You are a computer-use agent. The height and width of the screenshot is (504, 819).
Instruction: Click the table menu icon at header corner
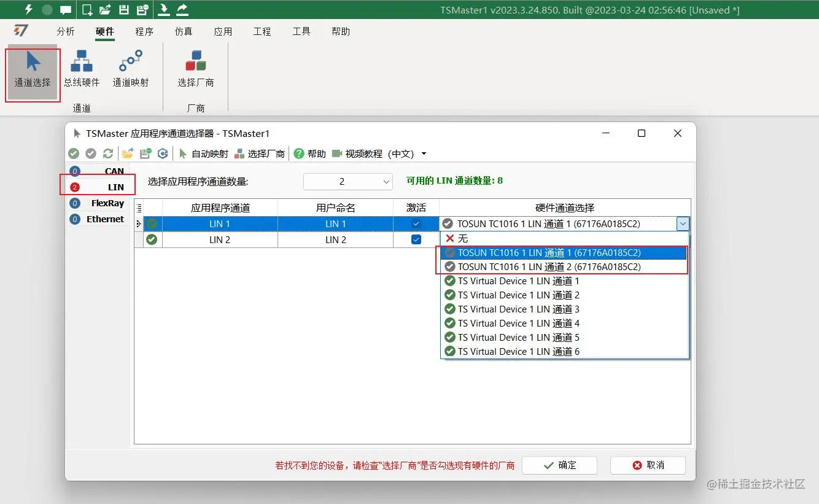click(139, 208)
